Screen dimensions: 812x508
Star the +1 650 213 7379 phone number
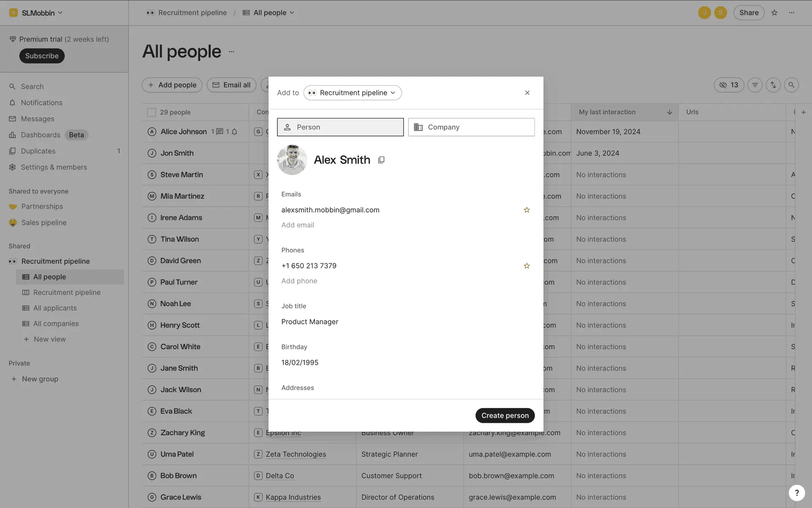coord(527,266)
